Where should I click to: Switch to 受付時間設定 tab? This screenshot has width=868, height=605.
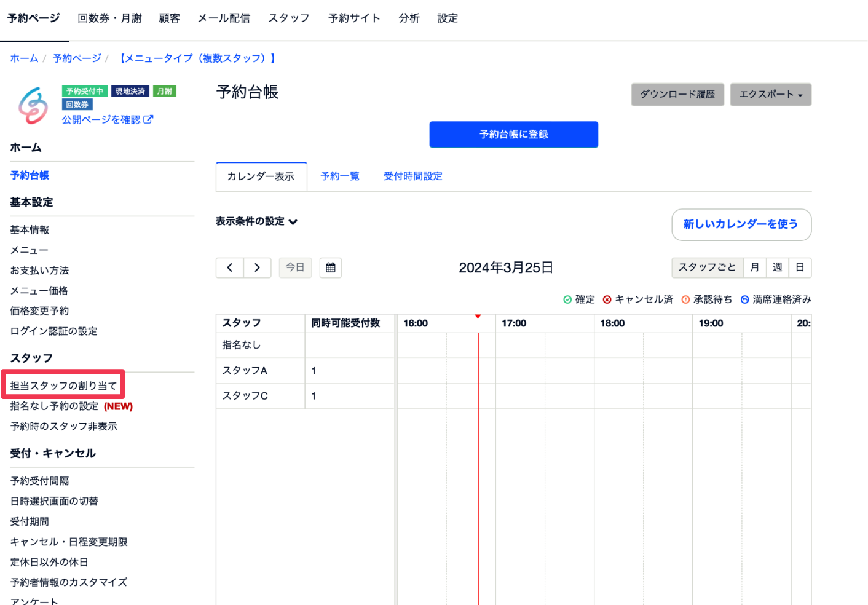[413, 176]
